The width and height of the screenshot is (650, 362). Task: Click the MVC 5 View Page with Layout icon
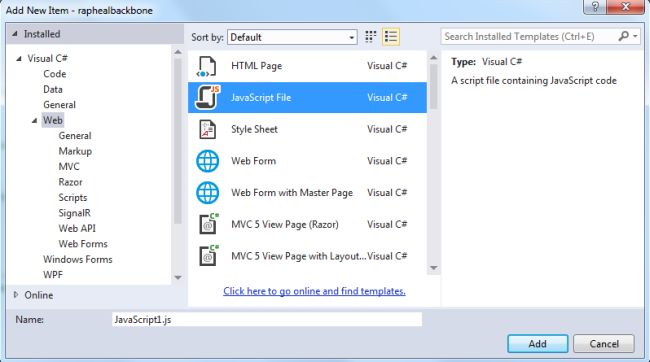click(x=209, y=256)
